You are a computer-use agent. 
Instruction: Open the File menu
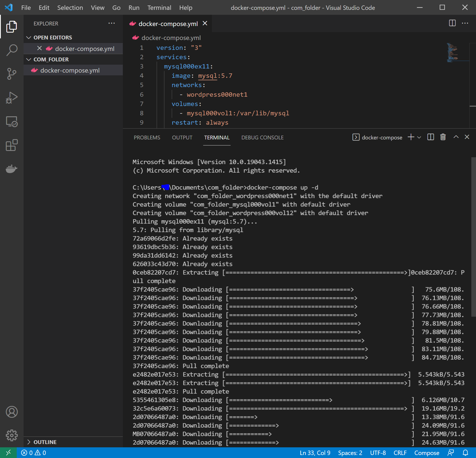click(x=26, y=8)
